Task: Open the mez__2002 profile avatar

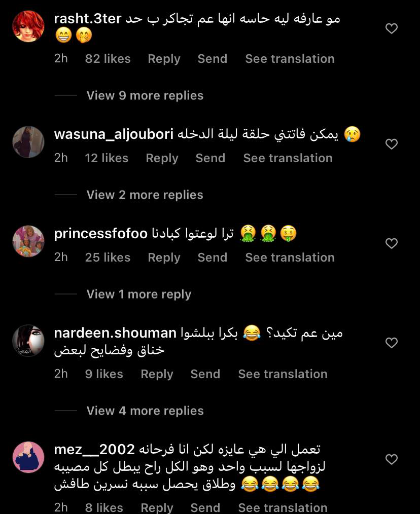Action: pyautogui.click(x=28, y=457)
